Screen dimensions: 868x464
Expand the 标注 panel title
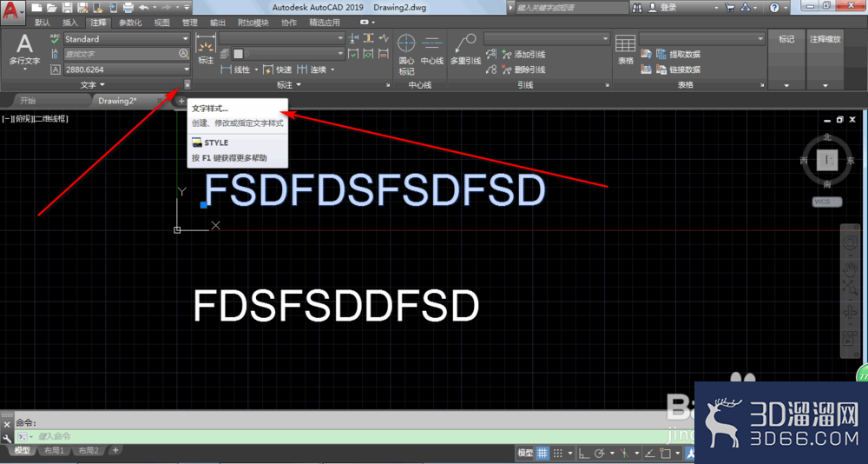pos(288,85)
